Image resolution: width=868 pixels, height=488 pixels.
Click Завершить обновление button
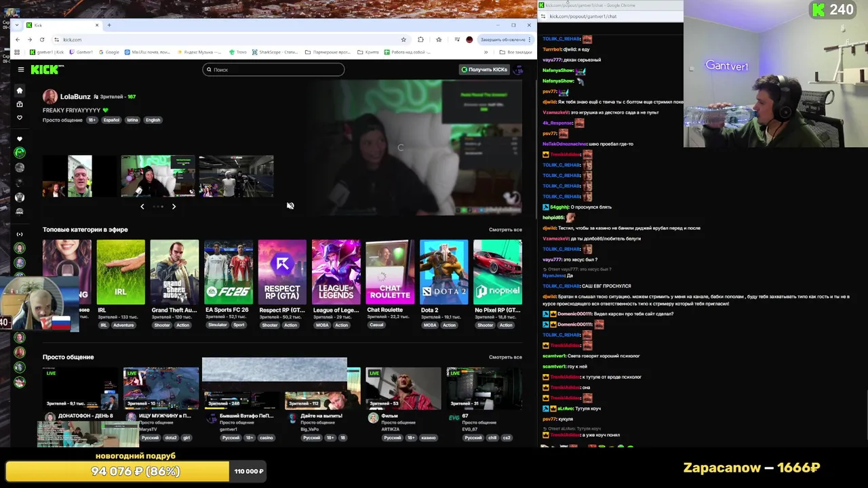pyautogui.click(x=506, y=39)
